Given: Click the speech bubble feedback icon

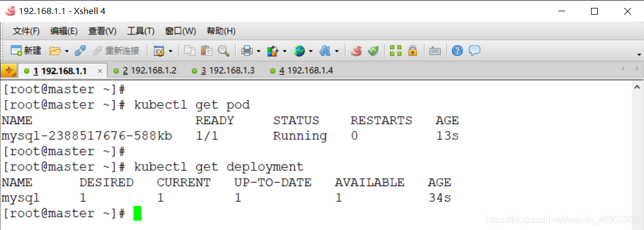Looking at the screenshot, I should [x=475, y=51].
